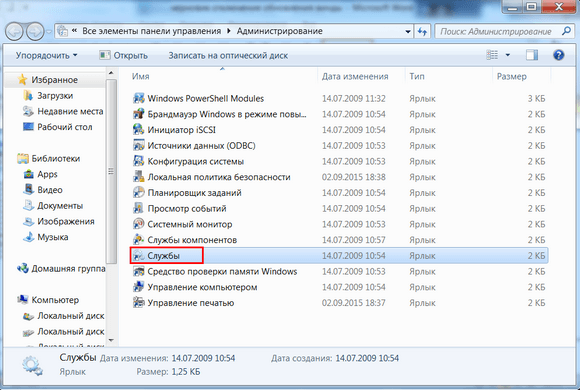Viewport: 580px width, 390px height.
Task: Click Все элементы панели управления breadcrumb
Action: (x=151, y=31)
